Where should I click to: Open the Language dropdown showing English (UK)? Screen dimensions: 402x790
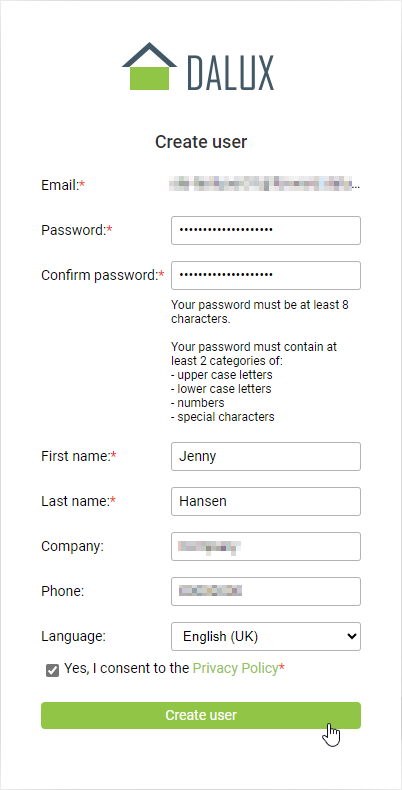coord(266,636)
